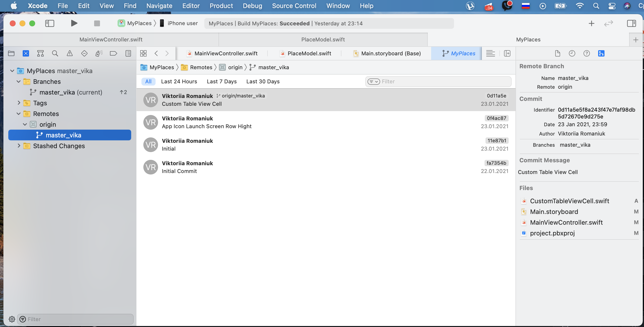
Task: Add a new window tab
Action: (636, 39)
